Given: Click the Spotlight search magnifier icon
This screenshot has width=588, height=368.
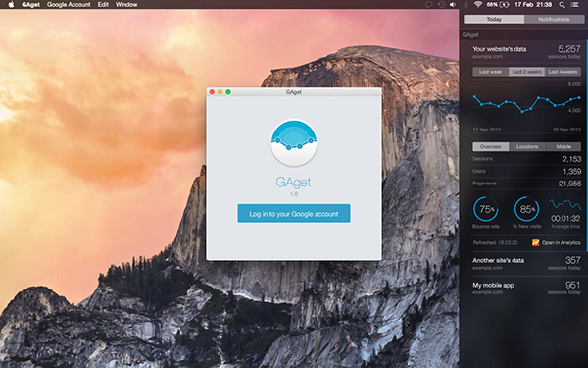Looking at the screenshot, I should pyautogui.click(x=562, y=5).
